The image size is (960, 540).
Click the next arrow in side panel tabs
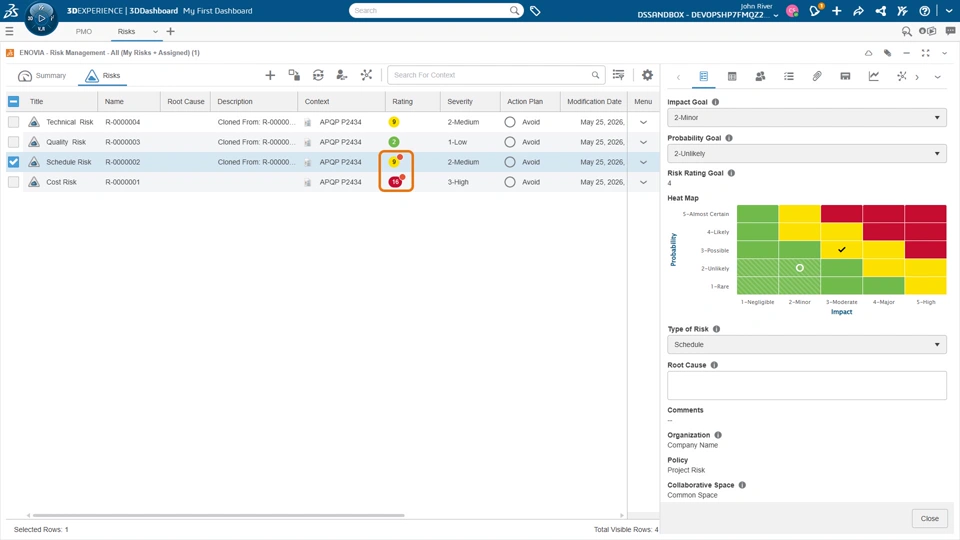(x=917, y=77)
